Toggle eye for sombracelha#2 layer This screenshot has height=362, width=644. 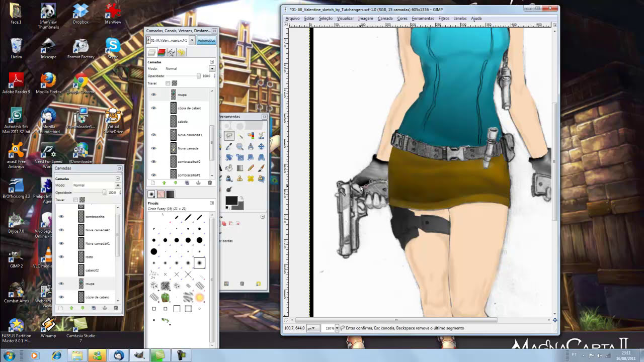point(153,161)
